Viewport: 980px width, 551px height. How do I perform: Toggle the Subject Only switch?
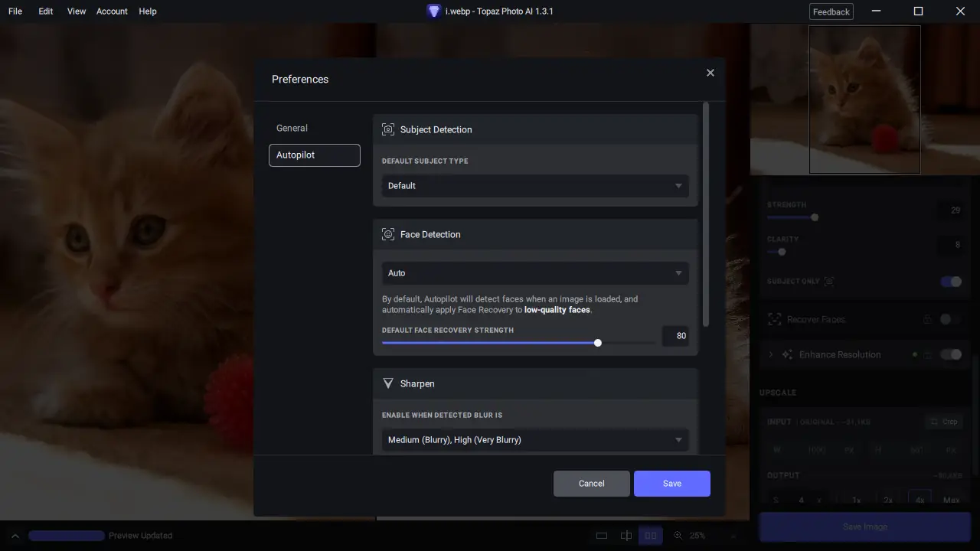(x=951, y=282)
